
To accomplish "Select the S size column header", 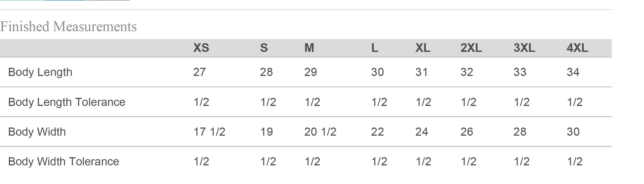I will (264, 48).
